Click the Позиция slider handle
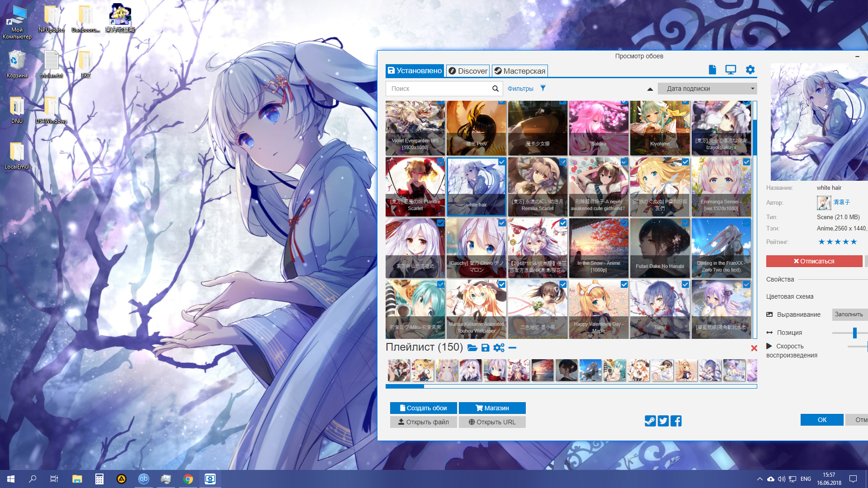The width and height of the screenshot is (868, 488). pyautogui.click(x=854, y=333)
